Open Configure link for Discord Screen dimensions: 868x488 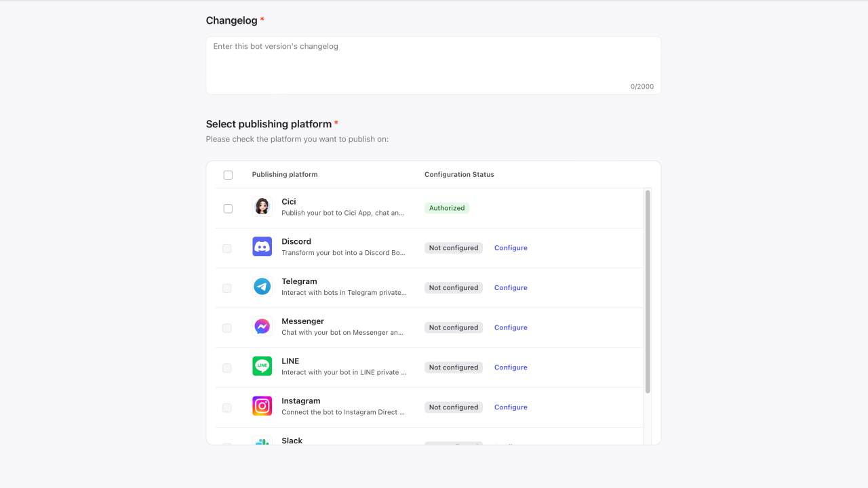tap(511, 248)
